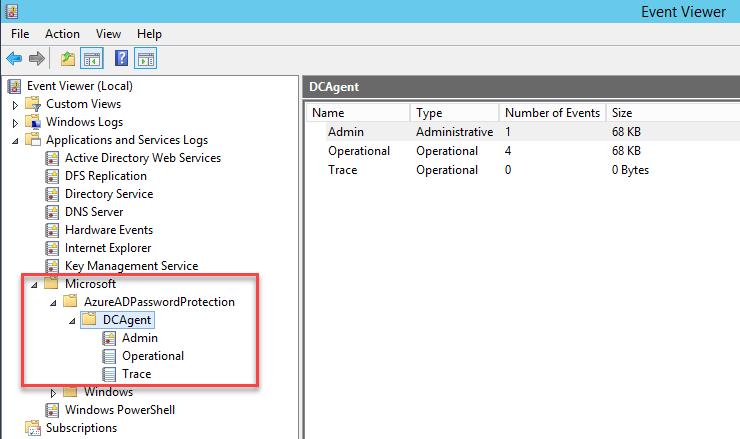The width and height of the screenshot is (740, 439).
Task: Expand the Windows folder under Microsoft
Action: tap(53, 393)
